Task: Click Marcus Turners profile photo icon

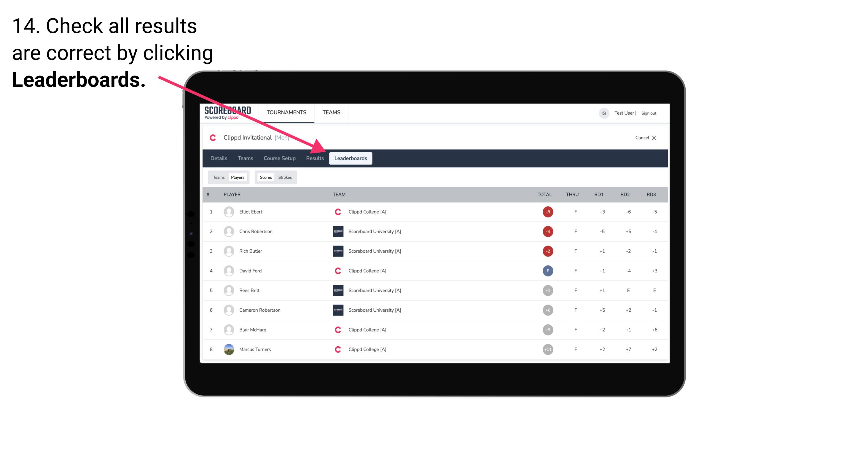Action: pos(229,350)
